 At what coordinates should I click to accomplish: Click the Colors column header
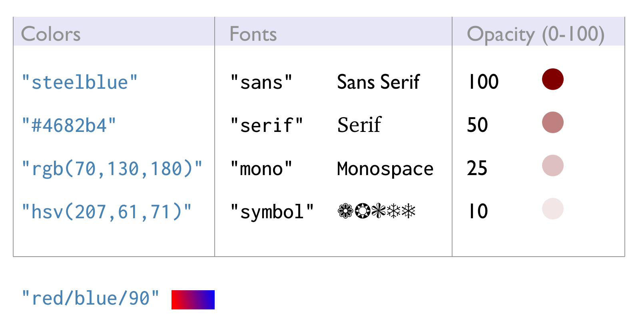51,34
